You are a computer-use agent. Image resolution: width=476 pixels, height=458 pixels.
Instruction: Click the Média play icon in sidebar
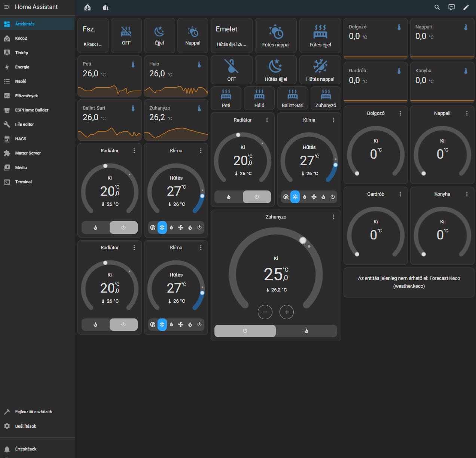[7, 168]
